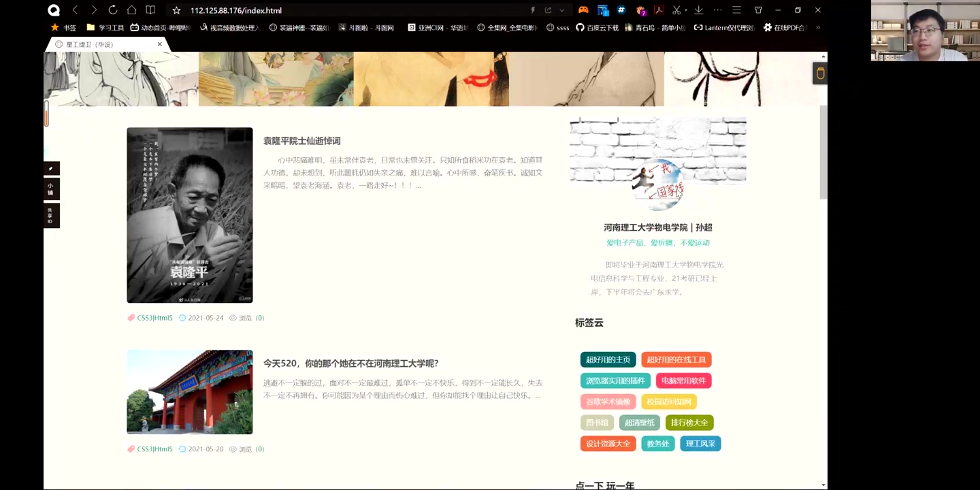Expand the bookmarks bar overflow chevron
Screen dimensions: 980x490
817,28
